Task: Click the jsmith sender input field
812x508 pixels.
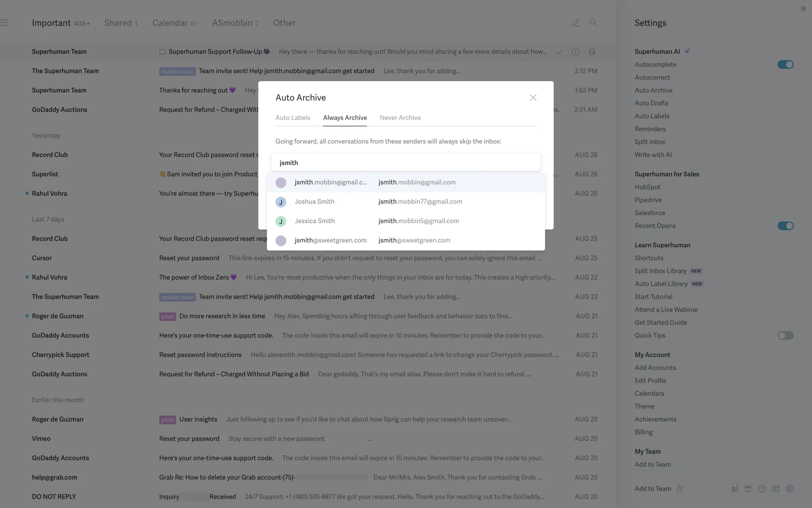Action: 405,163
